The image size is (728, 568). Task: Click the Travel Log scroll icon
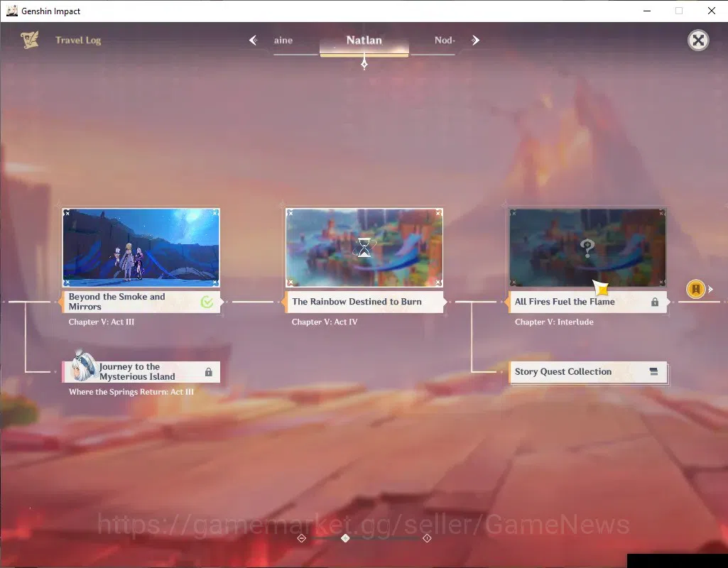tap(30, 40)
